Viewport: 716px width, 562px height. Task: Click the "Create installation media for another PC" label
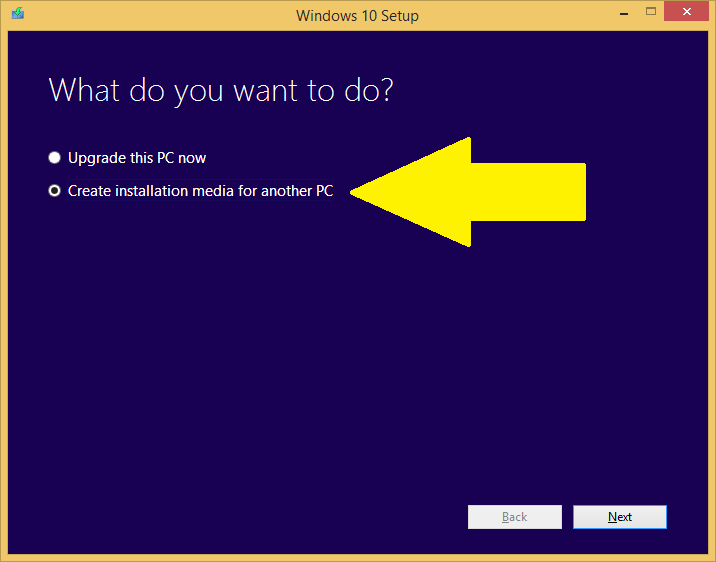[200, 191]
